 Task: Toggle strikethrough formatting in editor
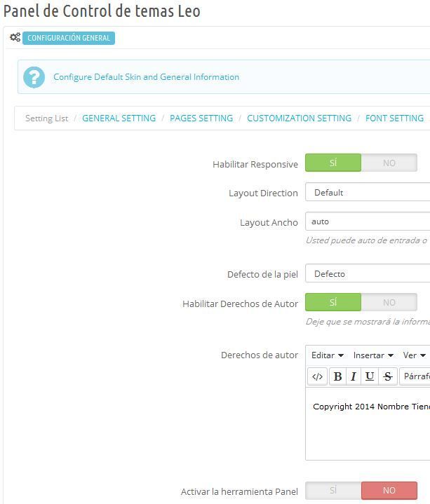coord(388,376)
